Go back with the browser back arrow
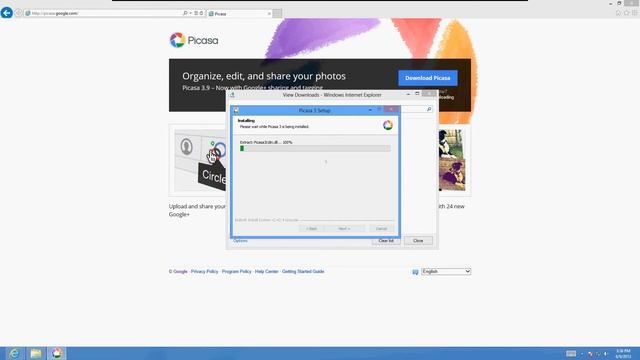640x360 pixels. click(x=7, y=13)
